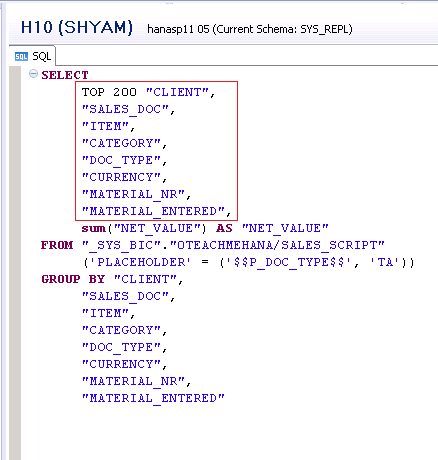Click the "_SYS_BIC" schema name

[x=121, y=245]
